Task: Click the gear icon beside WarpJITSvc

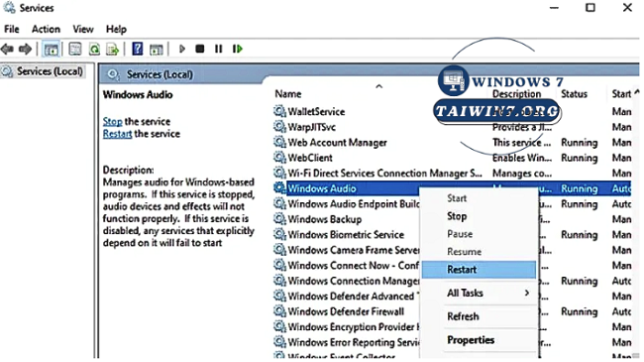Action: coord(279,127)
